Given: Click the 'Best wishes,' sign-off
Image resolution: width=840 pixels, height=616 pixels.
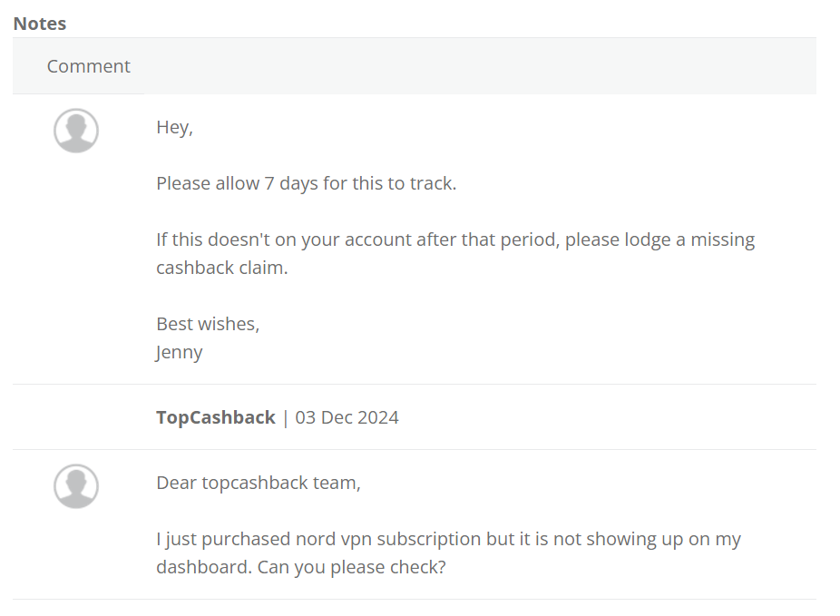Looking at the screenshot, I should point(208,324).
